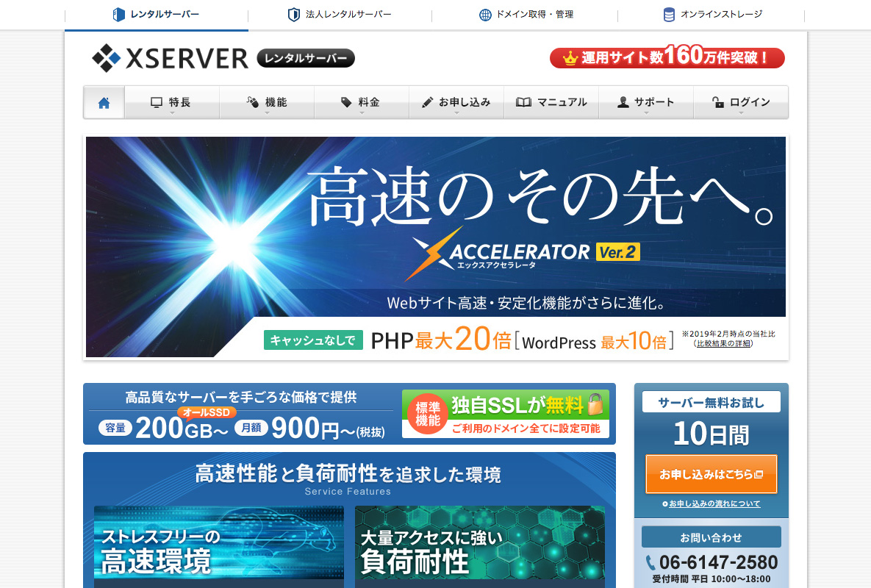
Task: Open the 機能 dropdown menu
Action: 268,103
